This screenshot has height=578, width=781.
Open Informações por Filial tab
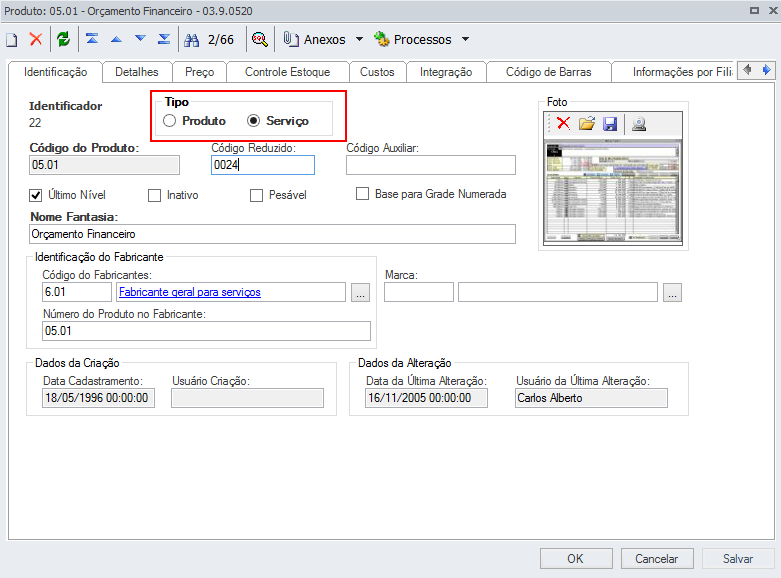click(x=673, y=72)
